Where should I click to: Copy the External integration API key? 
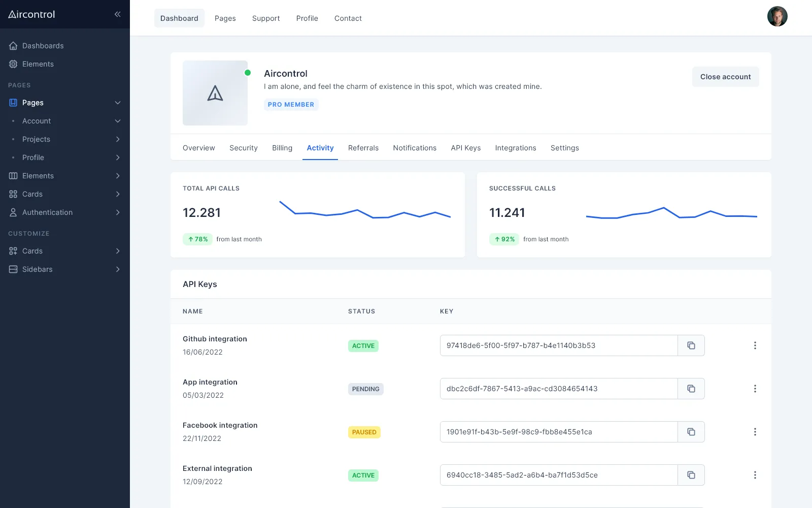tap(691, 475)
